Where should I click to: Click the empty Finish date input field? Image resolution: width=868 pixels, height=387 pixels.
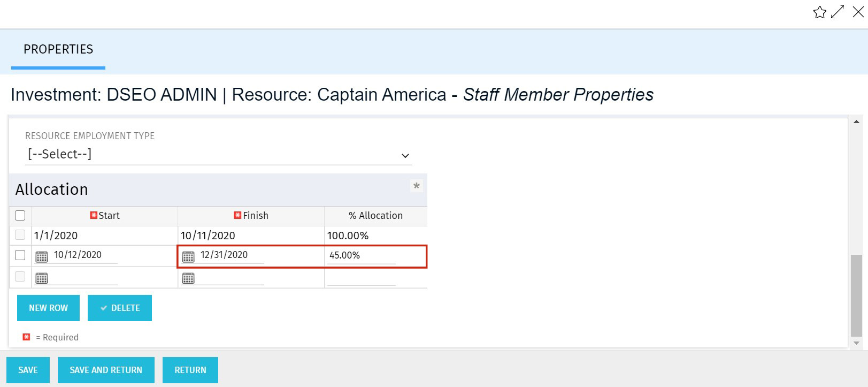click(x=231, y=277)
